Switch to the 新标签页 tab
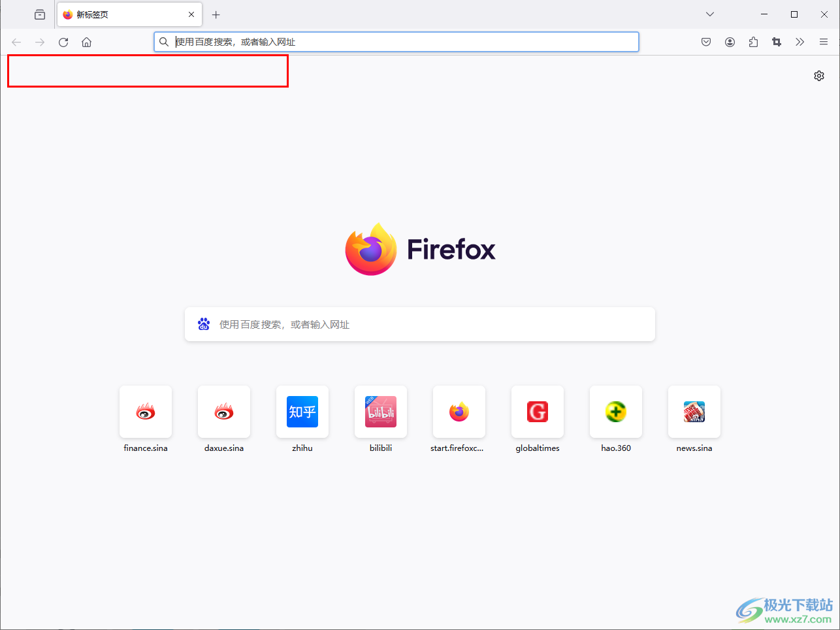840x630 pixels. click(129, 14)
